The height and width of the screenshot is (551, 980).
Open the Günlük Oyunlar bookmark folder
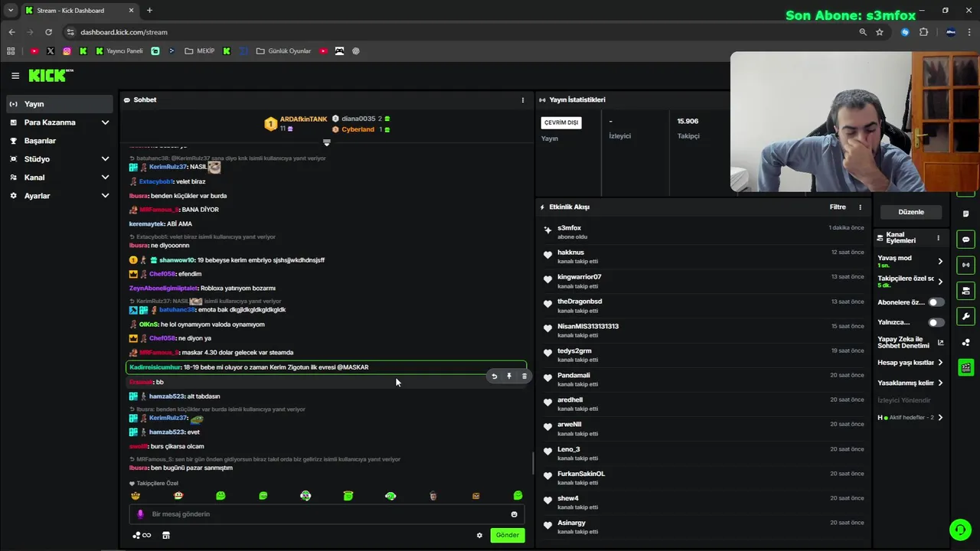(x=283, y=51)
